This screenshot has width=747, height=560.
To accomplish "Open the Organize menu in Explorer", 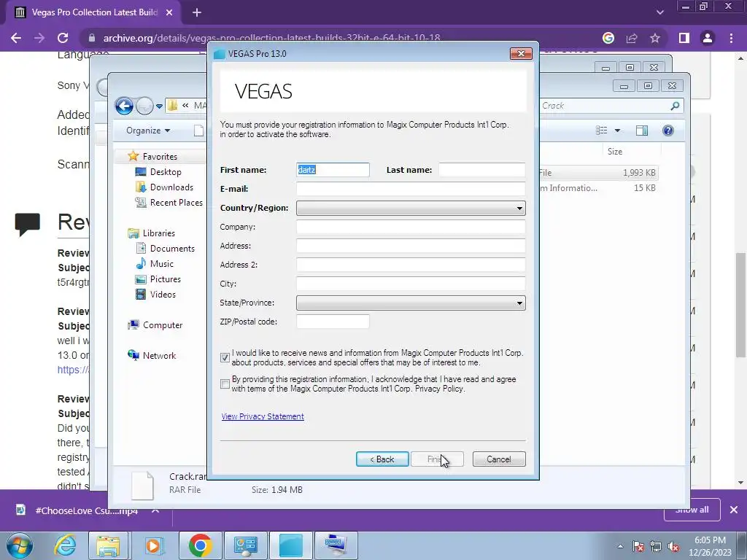I will (x=148, y=131).
